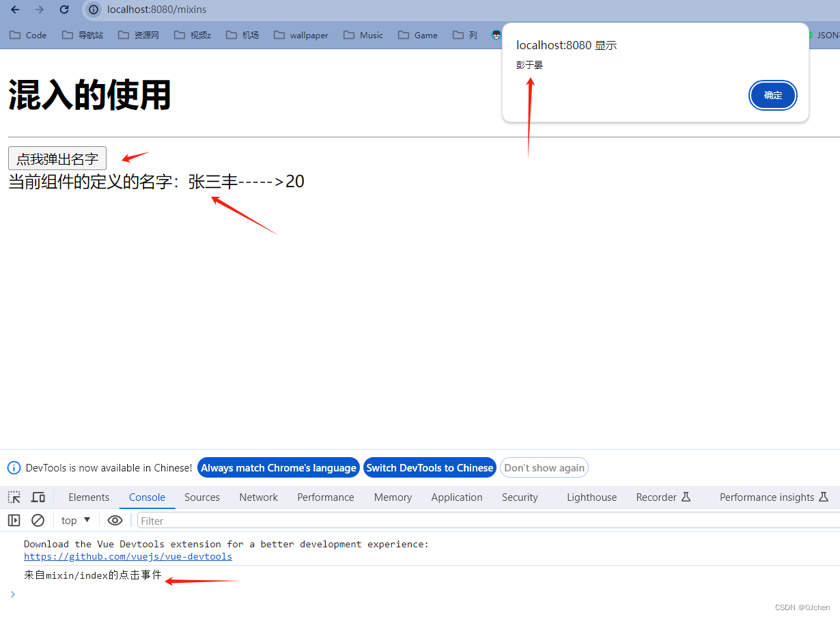Go forward in browser history
840x617 pixels.
coord(38,10)
